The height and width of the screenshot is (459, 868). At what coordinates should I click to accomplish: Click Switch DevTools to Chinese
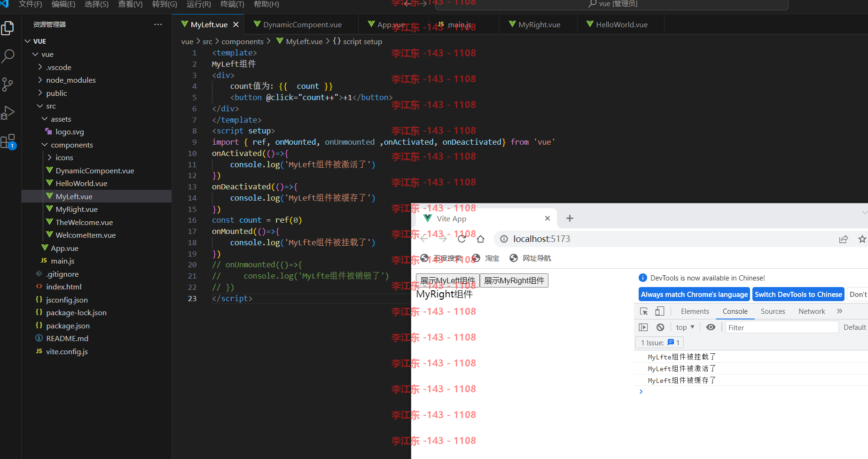click(x=798, y=295)
